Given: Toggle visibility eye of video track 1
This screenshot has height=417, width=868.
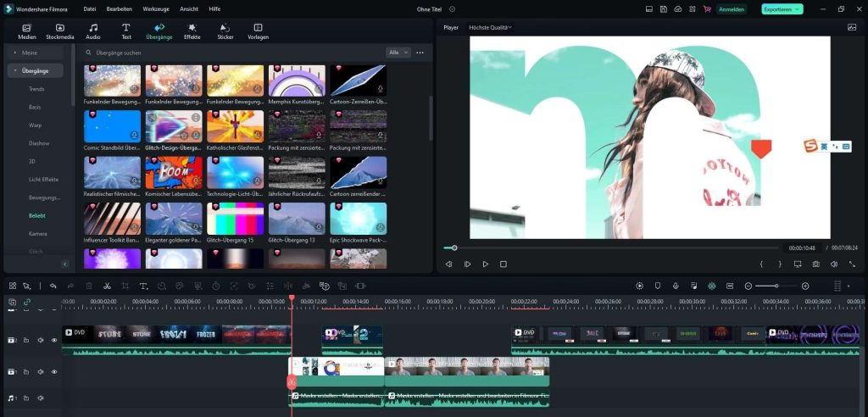Looking at the screenshot, I should [x=54, y=371].
